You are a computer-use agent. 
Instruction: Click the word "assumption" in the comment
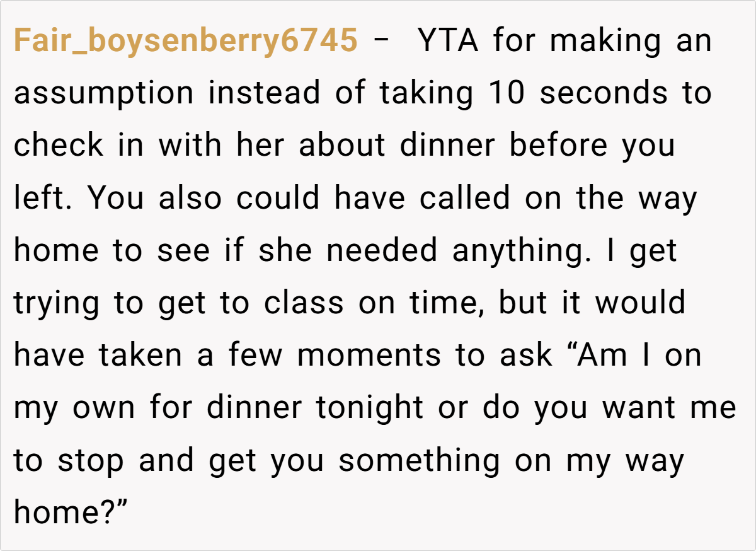coord(104,94)
